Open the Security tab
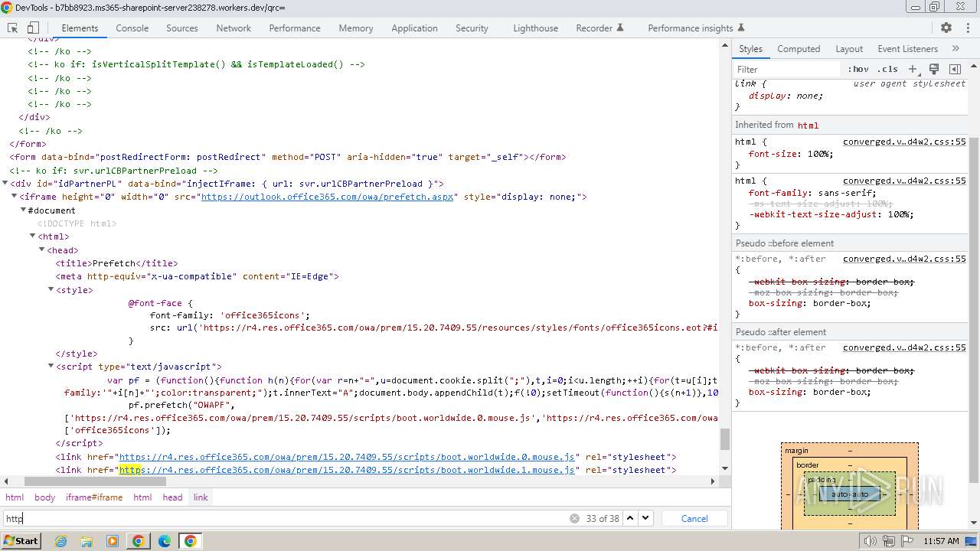 coord(472,28)
